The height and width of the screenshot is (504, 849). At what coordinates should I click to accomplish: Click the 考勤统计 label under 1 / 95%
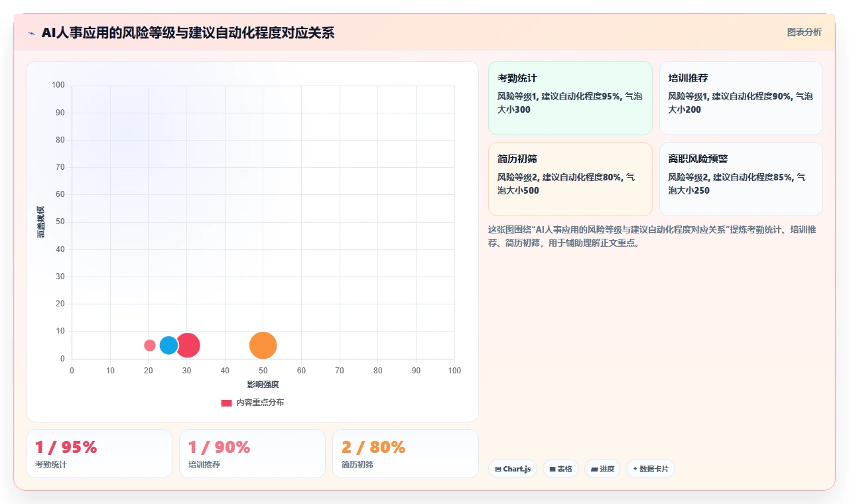pyautogui.click(x=51, y=465)
